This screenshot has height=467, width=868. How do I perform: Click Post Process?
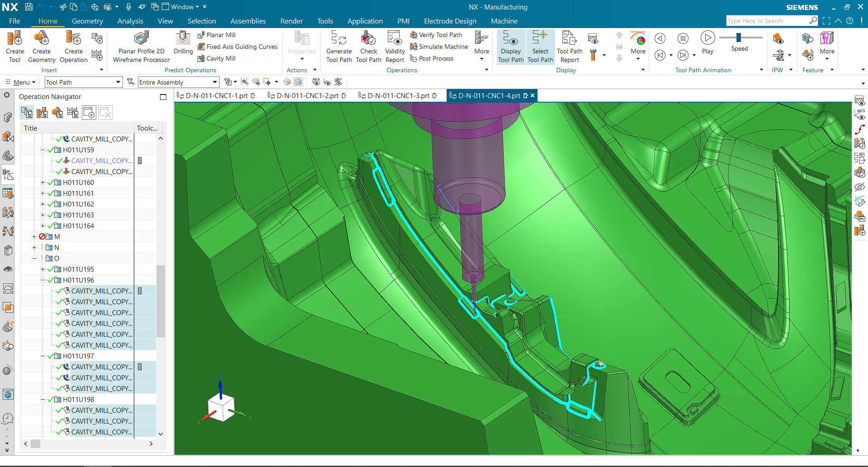pos(431,58)
